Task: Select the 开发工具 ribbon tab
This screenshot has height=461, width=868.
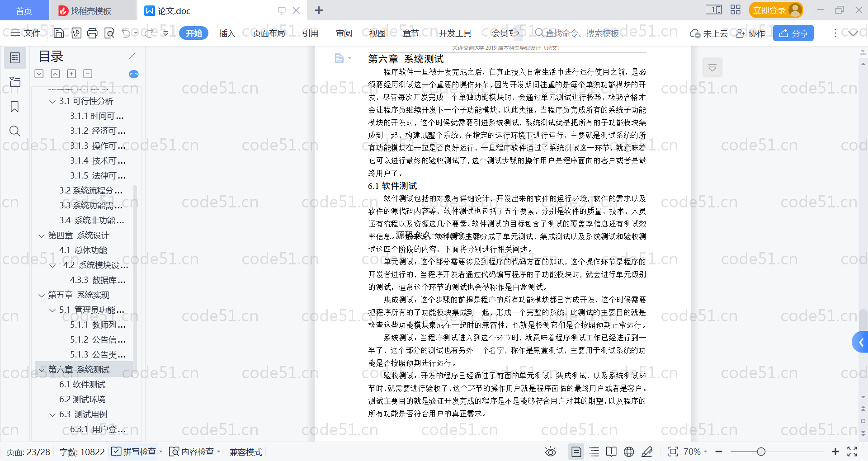Action: [455, 33]
